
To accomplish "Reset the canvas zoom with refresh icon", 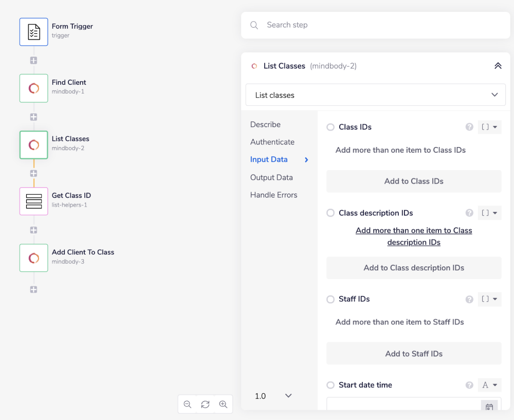I will click(x=205, y=405).
